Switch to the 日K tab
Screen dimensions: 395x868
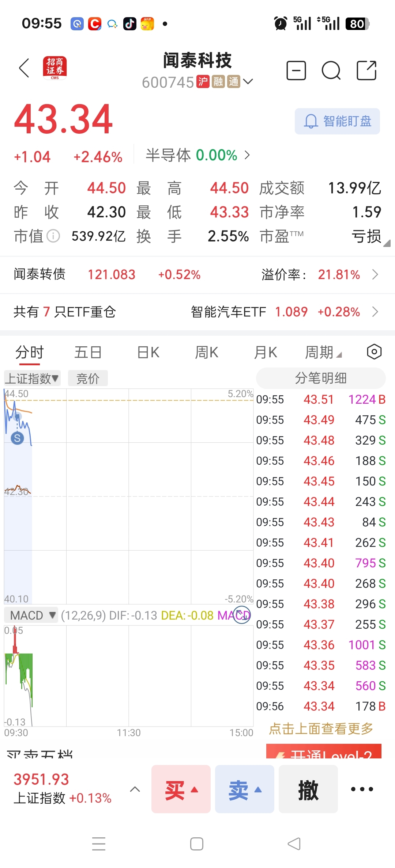coord(148,353)
